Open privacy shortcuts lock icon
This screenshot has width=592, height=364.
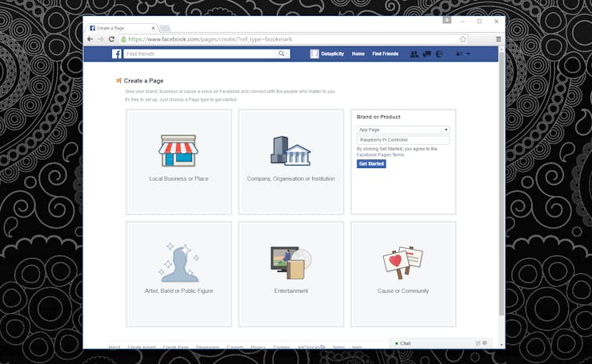[458, 54]
